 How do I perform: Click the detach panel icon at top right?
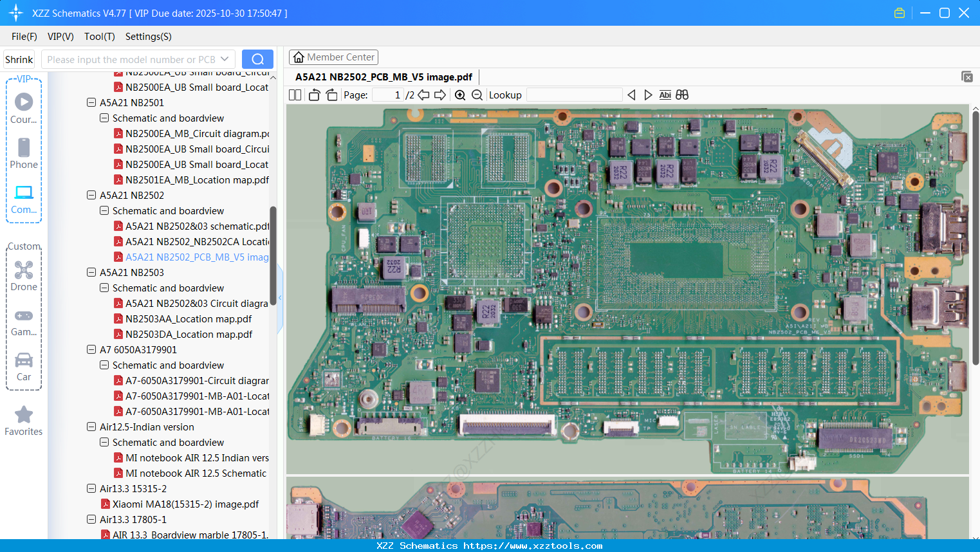tap(966, 77)
